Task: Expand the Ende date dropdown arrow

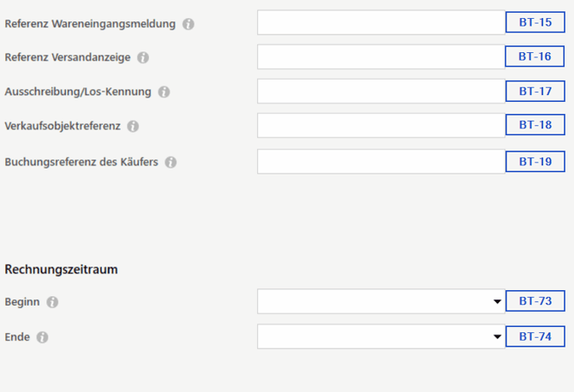Action: click(x=497, y=336)
